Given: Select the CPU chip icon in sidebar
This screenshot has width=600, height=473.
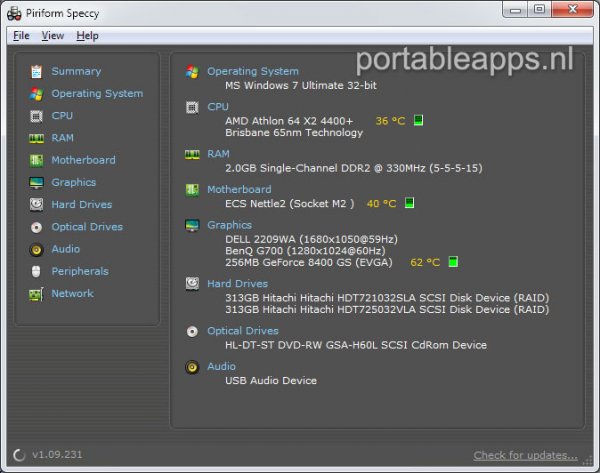Looking at the screenshot, I should pyautogui.click(x=37, y=116).
